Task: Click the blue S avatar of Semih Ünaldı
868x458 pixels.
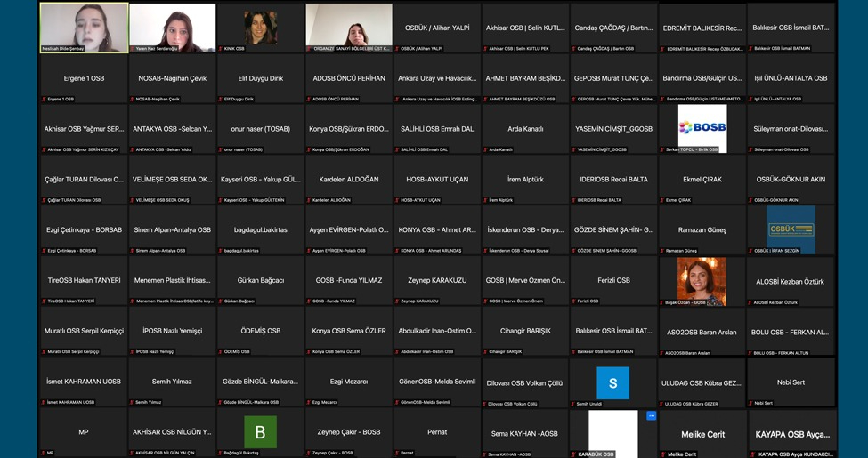Action: 612,382
